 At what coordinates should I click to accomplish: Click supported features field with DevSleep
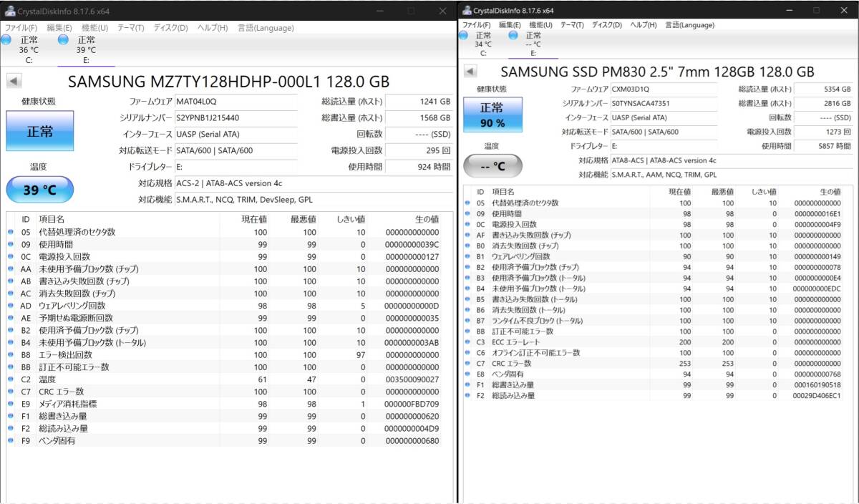point(314,200)
